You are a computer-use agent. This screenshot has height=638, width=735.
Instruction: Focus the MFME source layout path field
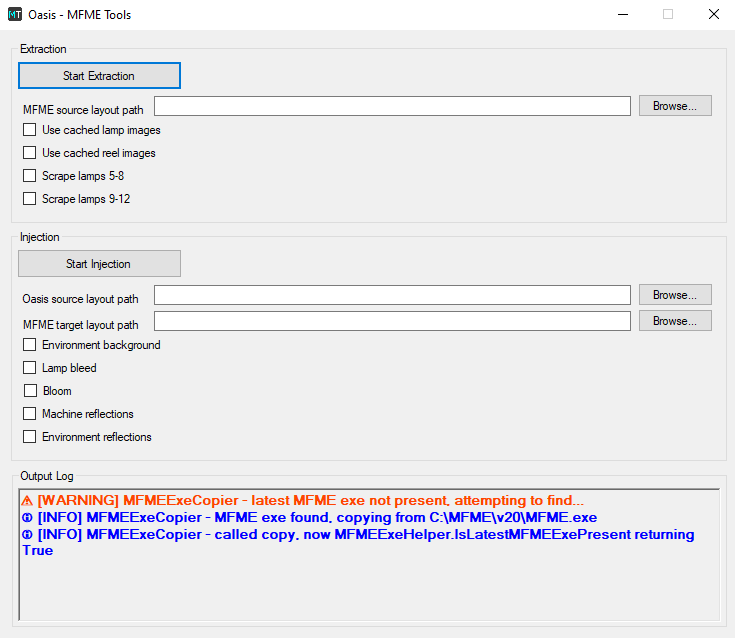(392, 106)
